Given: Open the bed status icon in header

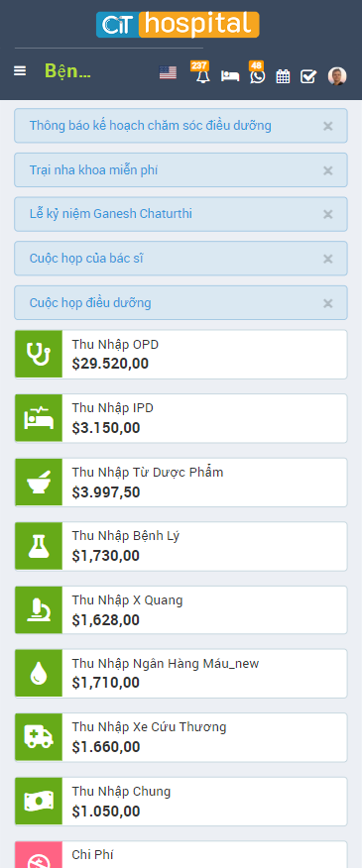Looking at the screenshot, I should click(230, 76).
